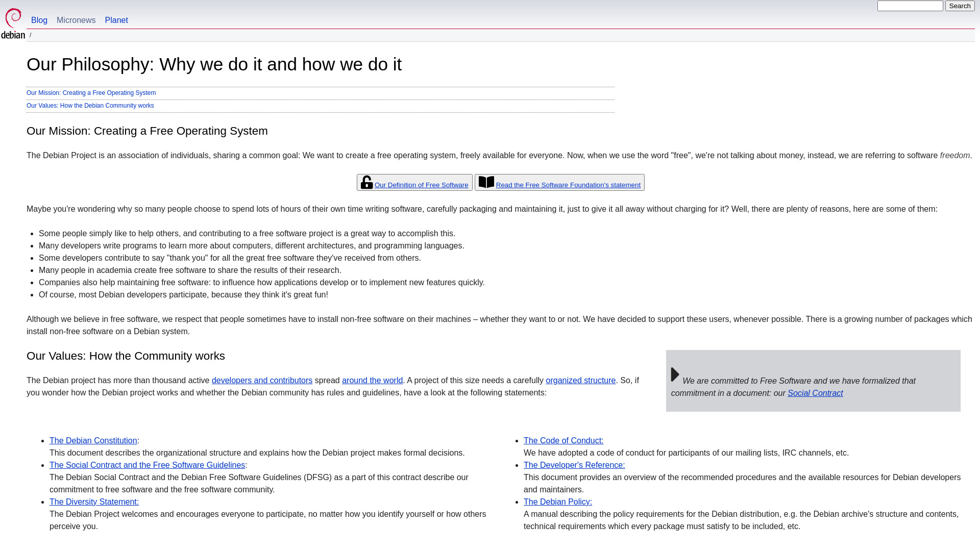Click the search text field
980x551 pixels.
(910, 6)
